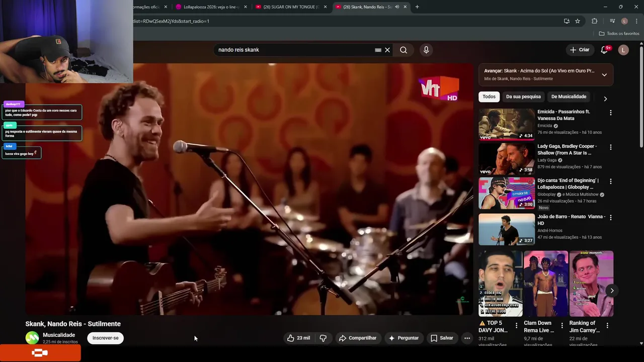644x362 pixels.
Task: Clear the search query with the X
Action: click(x=387, y=50)
